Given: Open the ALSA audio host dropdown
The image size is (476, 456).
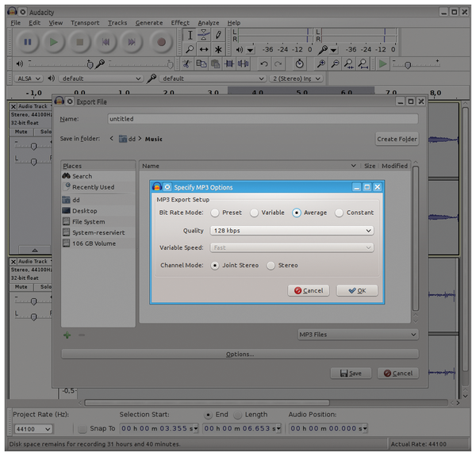Looking at the screenshot, I should click(x=29, y=79).
